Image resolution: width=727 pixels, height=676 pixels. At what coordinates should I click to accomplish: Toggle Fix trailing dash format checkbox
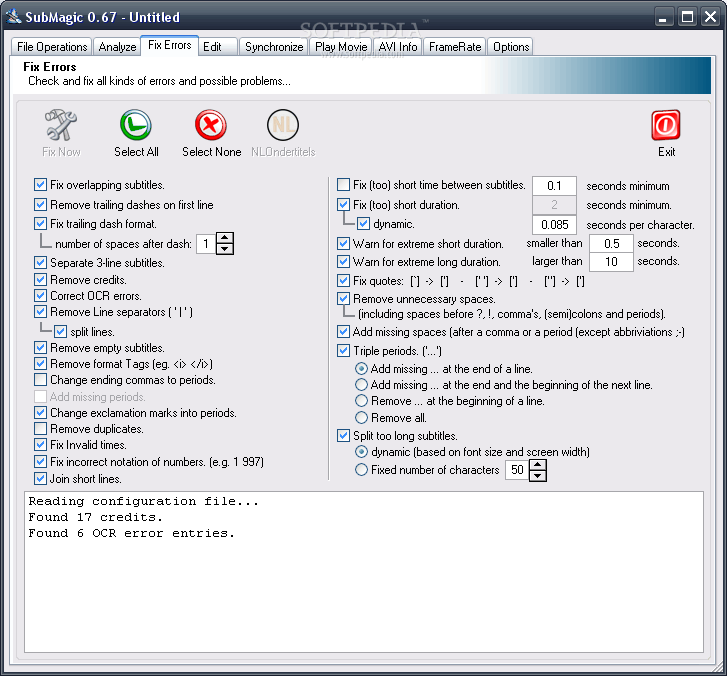[40, 223]
